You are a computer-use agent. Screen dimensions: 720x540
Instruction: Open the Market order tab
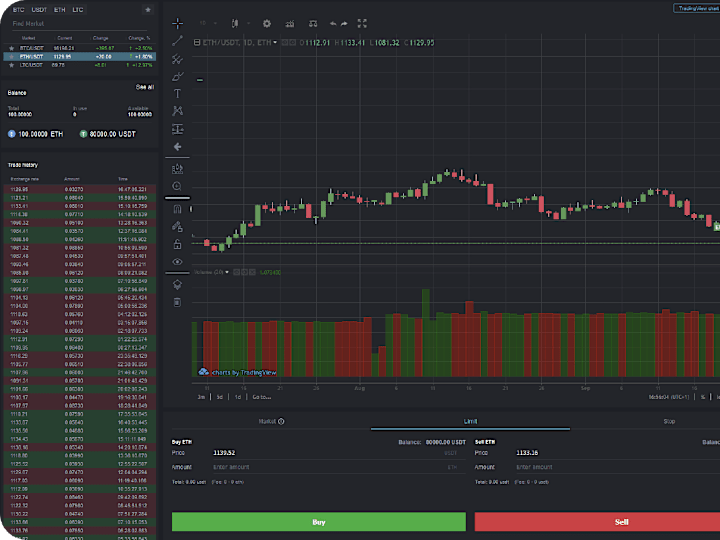tap(271, 421)
